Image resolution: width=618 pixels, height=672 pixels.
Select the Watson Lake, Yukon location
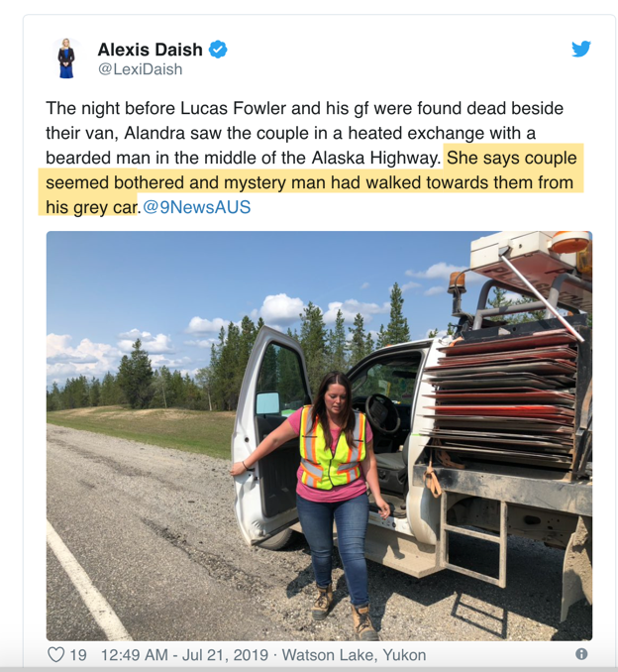click(354, 655)
